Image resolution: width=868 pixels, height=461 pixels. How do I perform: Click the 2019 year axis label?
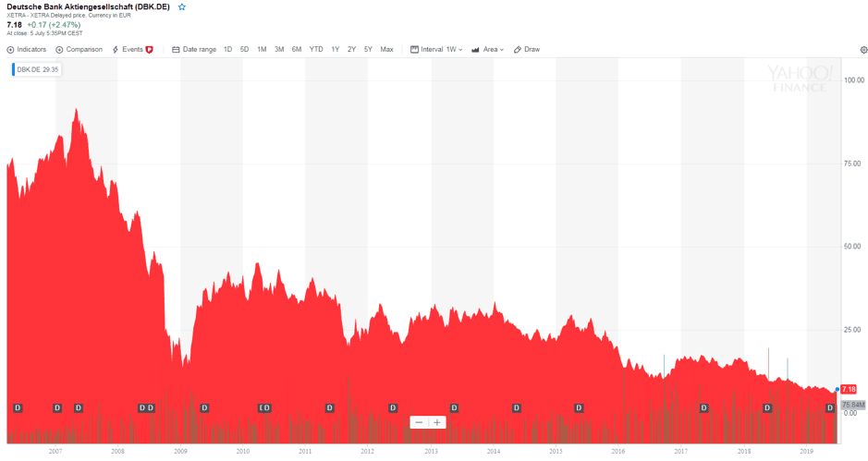(x=807, y=451)
